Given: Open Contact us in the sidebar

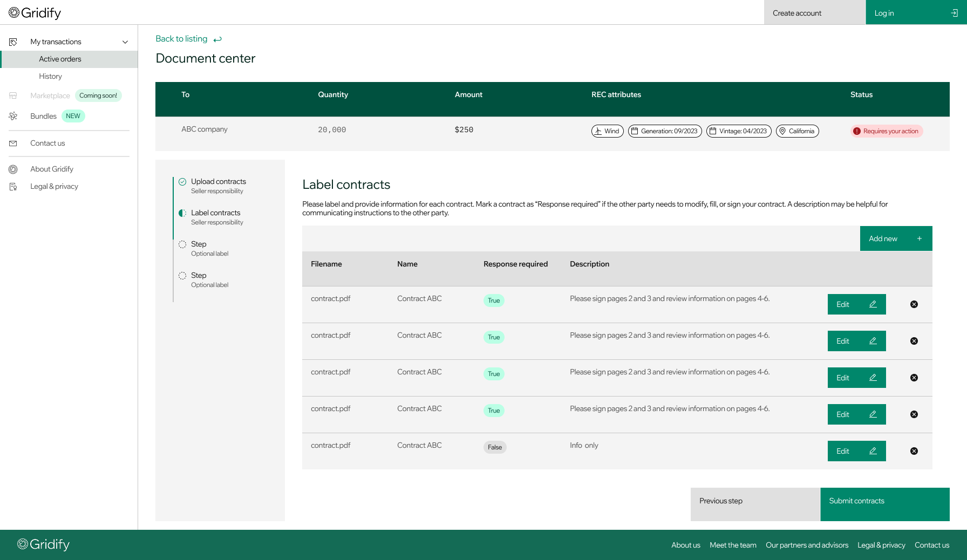Looking at the screenshot, I should point(47,143).
